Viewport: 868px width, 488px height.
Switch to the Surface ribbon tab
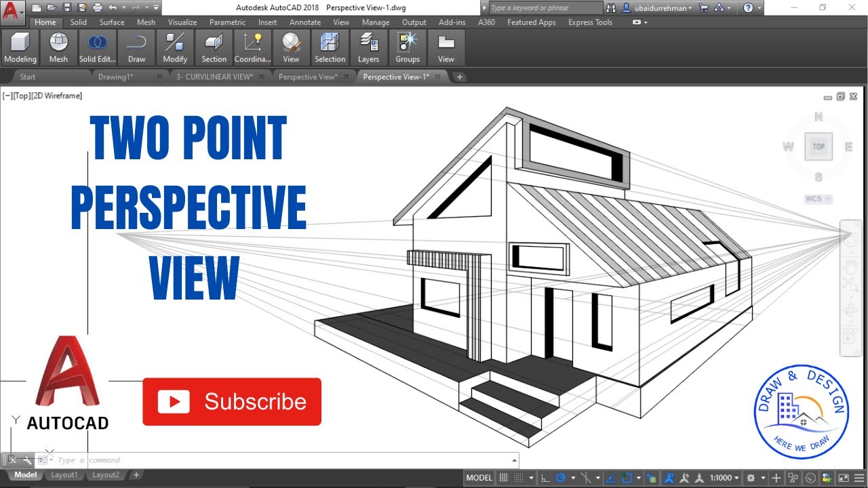click(x=112, y=22)
